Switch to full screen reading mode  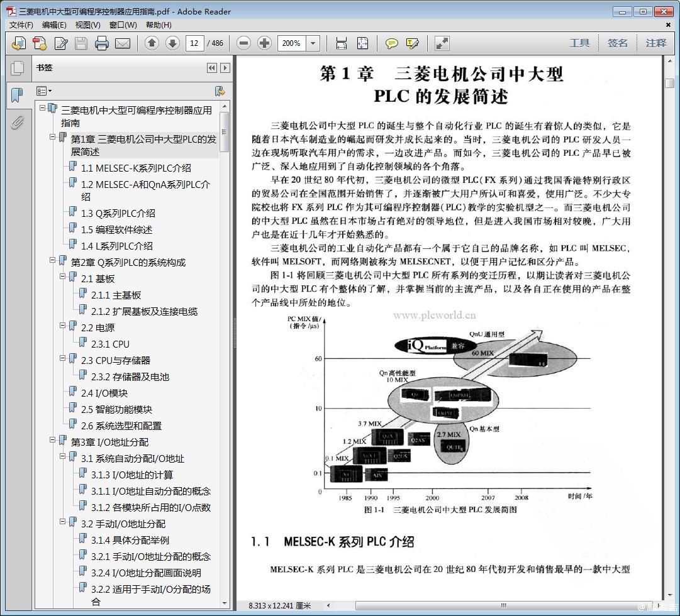[442, 43]
